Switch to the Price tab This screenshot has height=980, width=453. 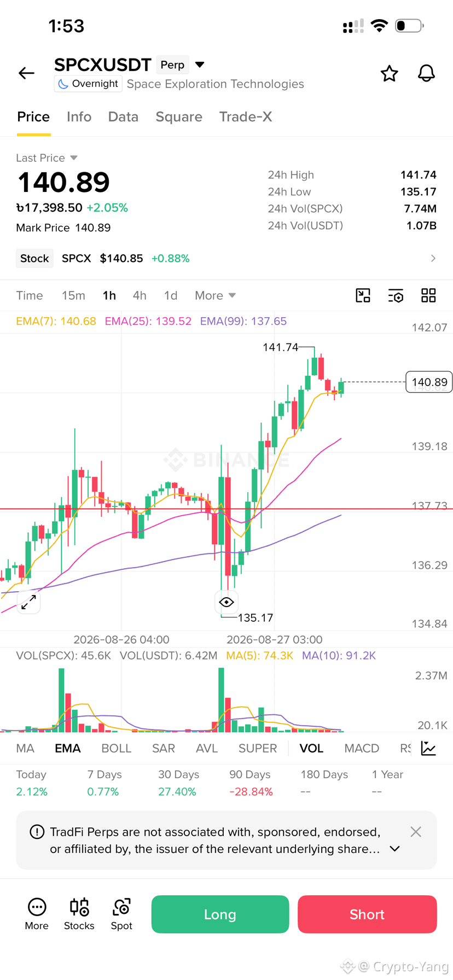point(33,116)
